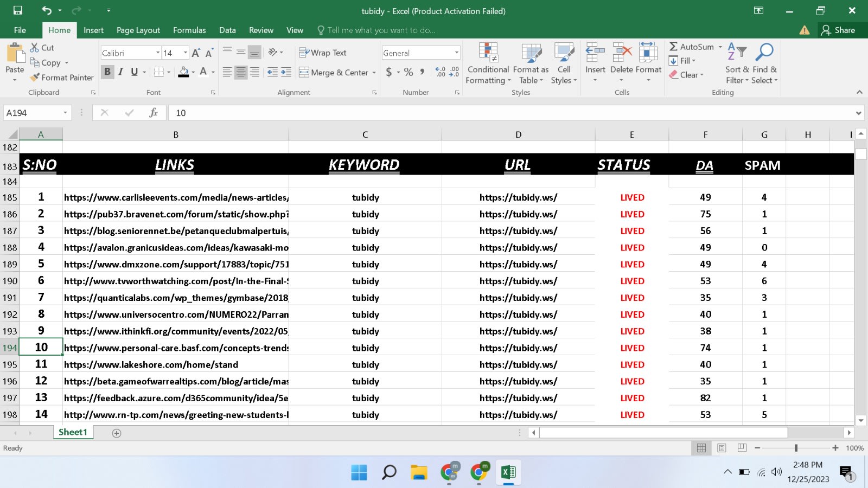Apply the Borders icon
868x488 pixels.
tap(159, 72)
